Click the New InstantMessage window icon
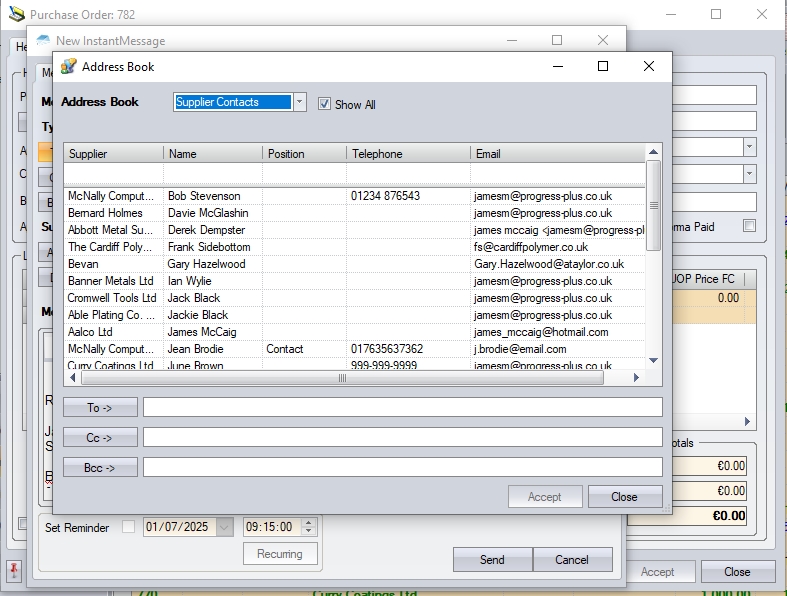 pos(43,41)
